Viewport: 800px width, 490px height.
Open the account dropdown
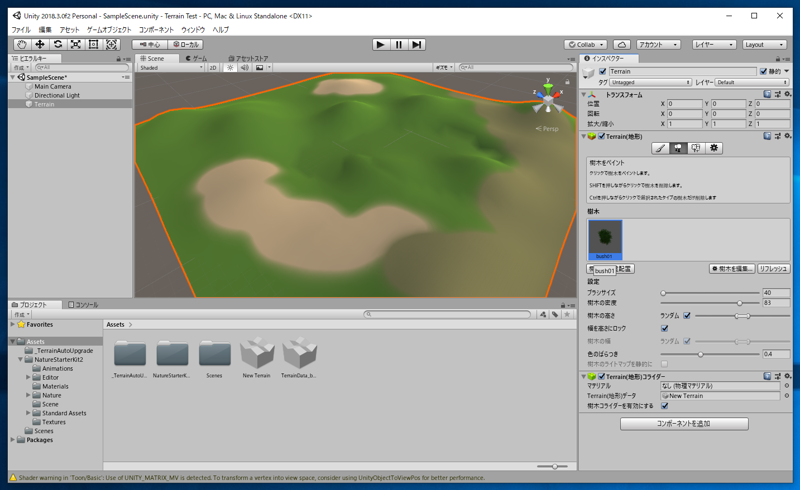658,44
